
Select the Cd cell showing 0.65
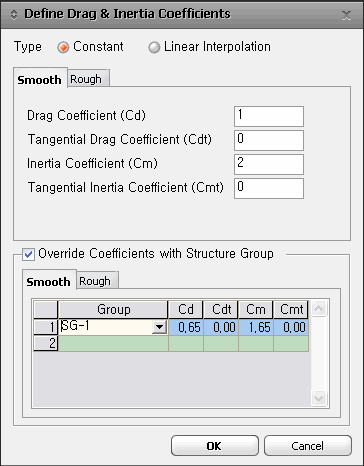186,327
